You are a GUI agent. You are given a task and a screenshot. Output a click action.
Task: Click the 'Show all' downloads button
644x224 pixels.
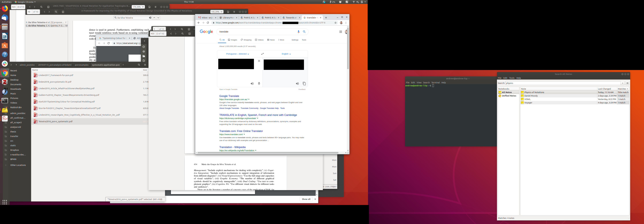pos(306,199)
